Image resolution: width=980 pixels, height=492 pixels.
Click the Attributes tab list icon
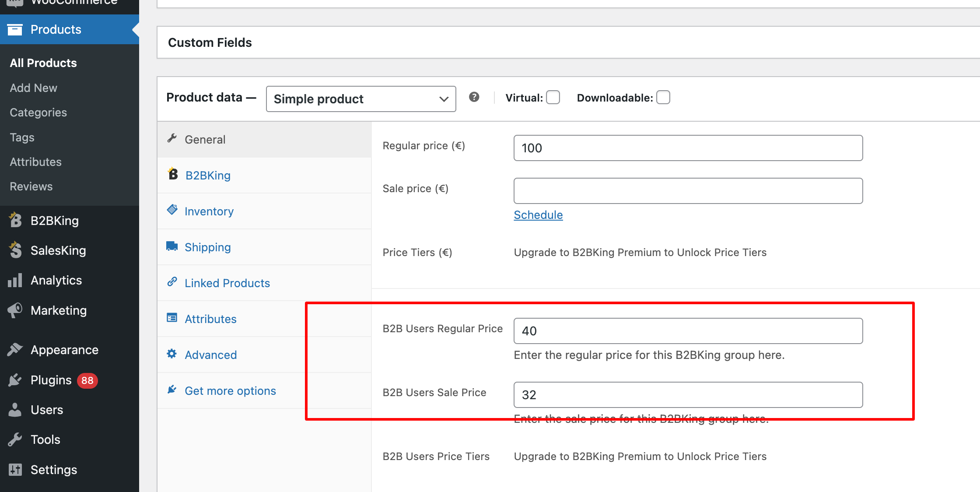172,318
